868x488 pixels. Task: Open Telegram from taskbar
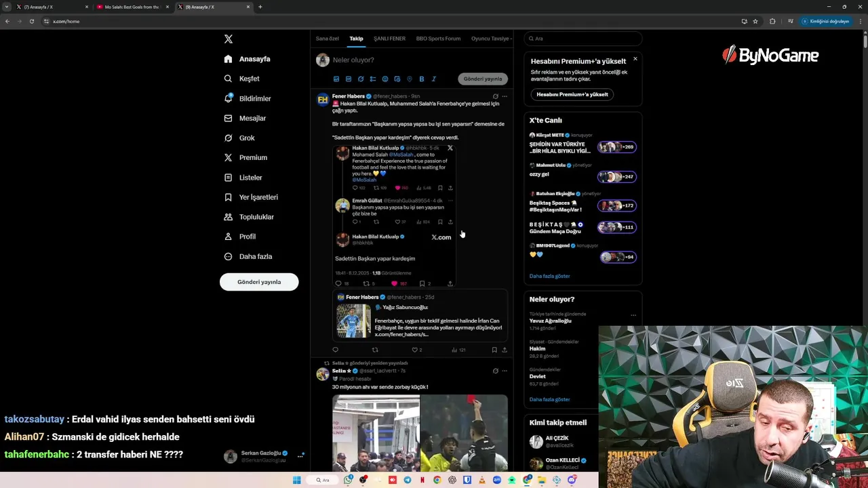[408, 480]
